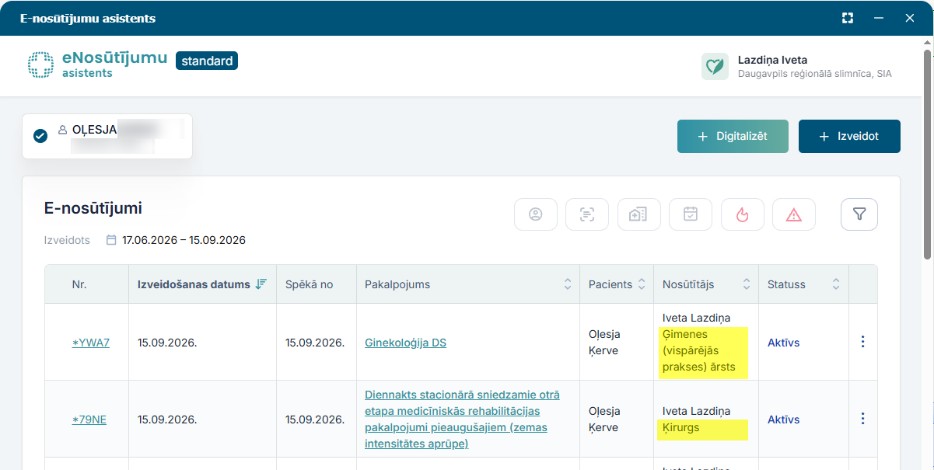Open the Ginekoloģija DS service link
Viewport: 934px width, 470px height.
pos(405,343)
